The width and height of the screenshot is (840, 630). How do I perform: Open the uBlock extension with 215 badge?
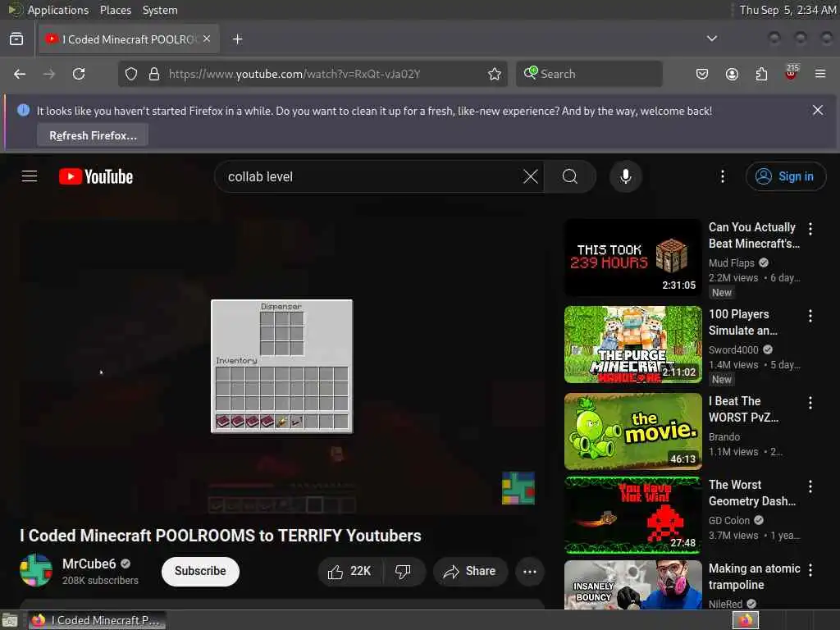click(791, 73)
